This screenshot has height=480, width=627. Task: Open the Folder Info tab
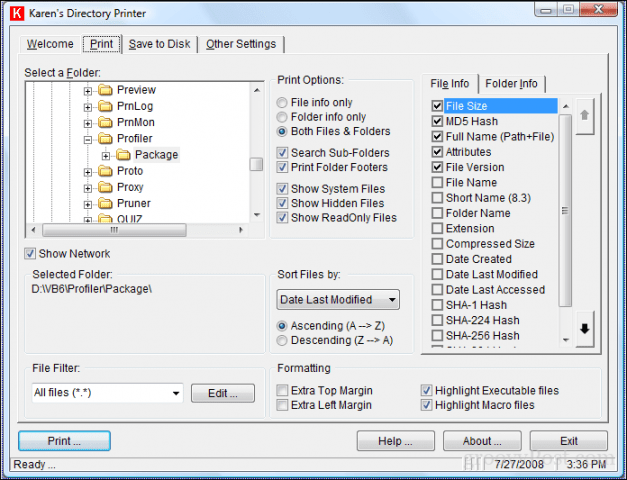coord(511,84)
